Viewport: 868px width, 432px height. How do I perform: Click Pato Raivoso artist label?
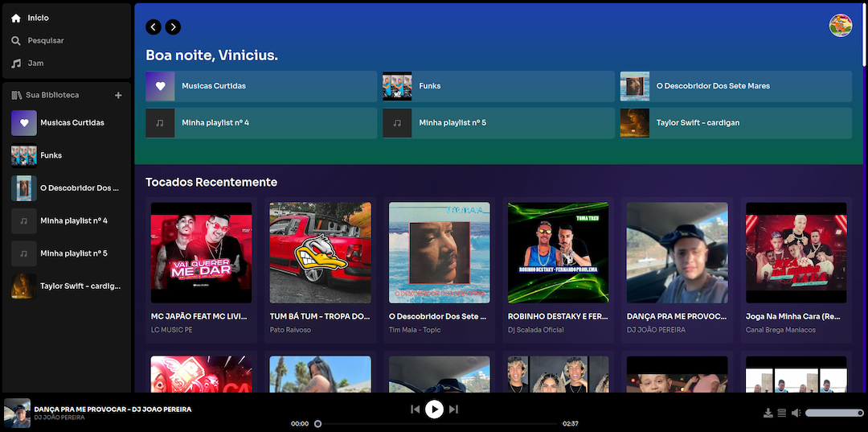291,330
